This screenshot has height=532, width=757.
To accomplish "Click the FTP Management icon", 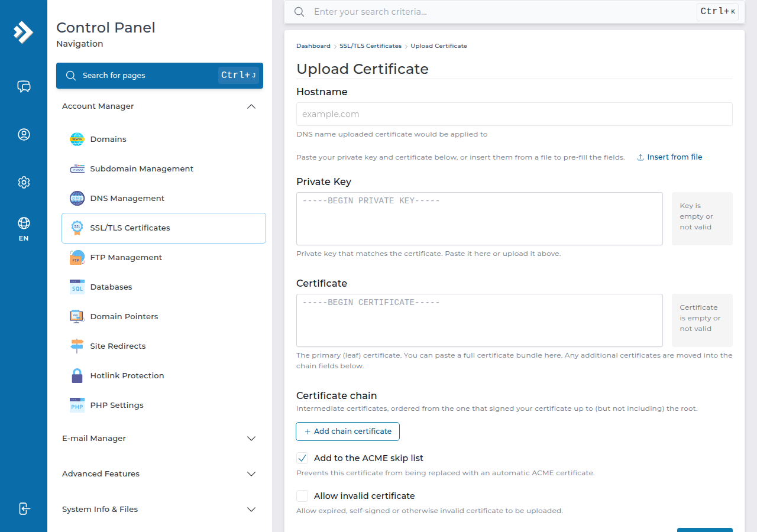I will [77, 258].
